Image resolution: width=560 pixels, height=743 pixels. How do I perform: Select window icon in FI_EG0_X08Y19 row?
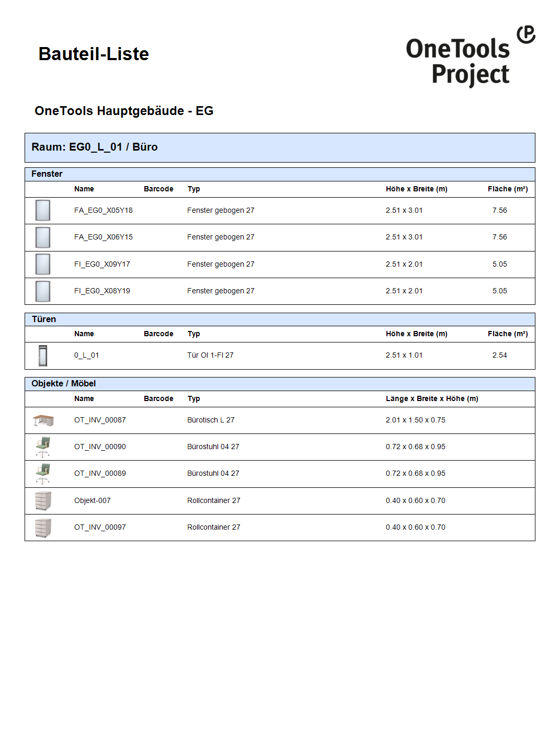[x=43, y=291]
